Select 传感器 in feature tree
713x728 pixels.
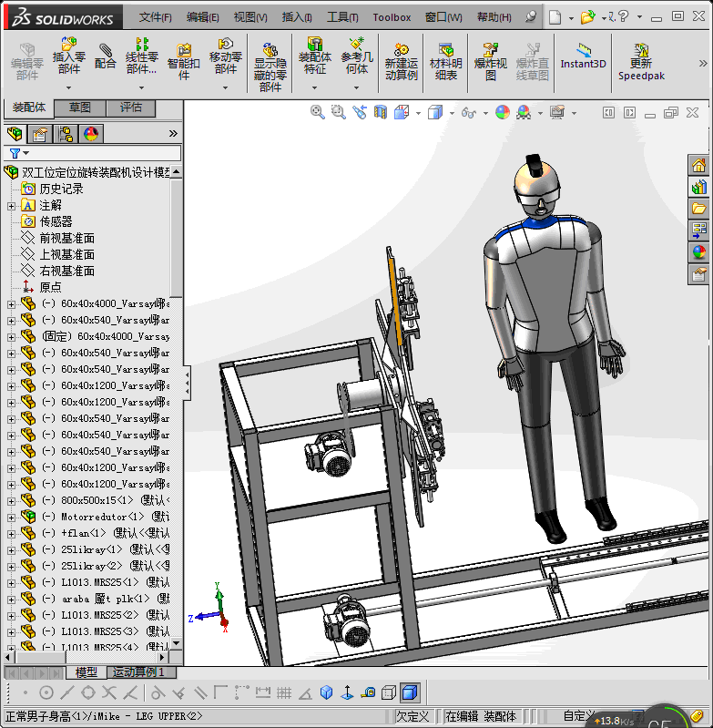(x=56, y=222)
